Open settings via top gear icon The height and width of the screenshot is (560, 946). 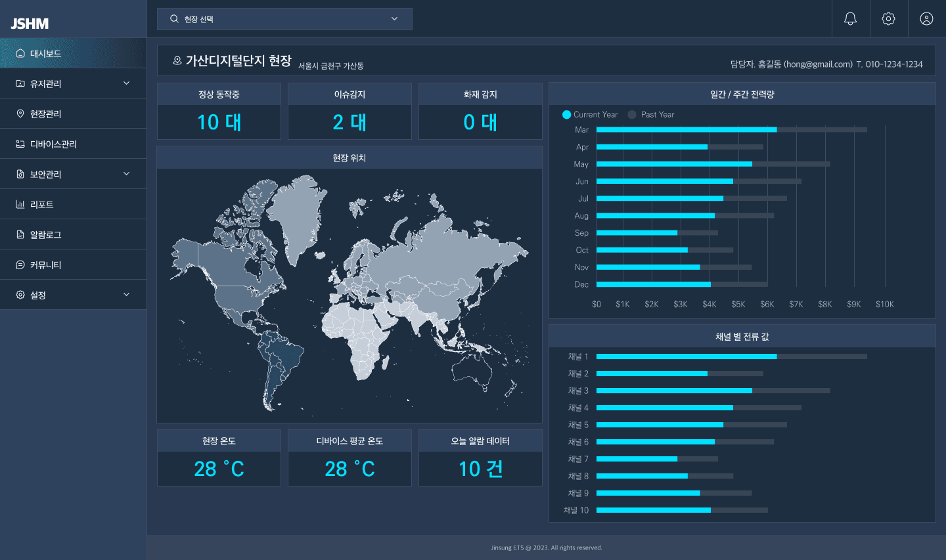click(x=888, y=19)
